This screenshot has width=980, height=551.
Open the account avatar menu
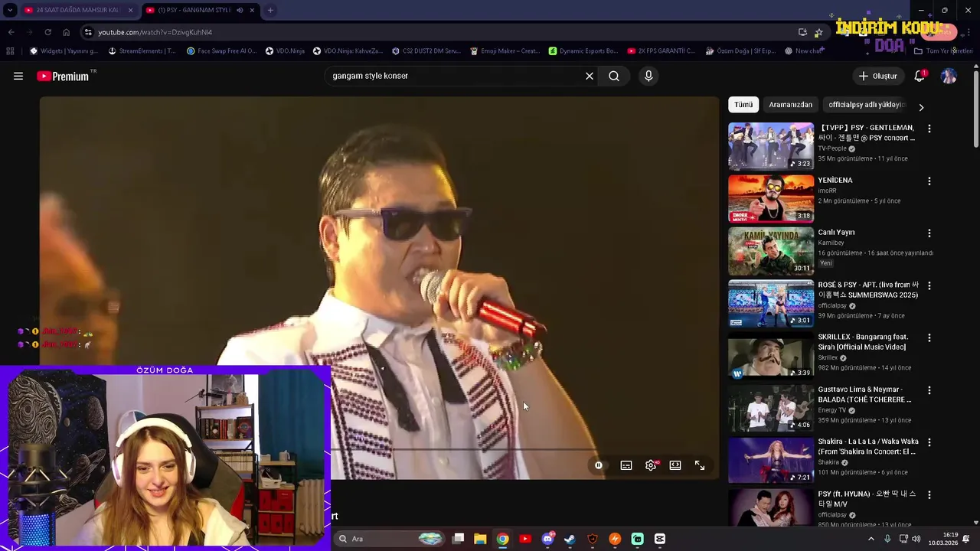[x=949, y=76]
